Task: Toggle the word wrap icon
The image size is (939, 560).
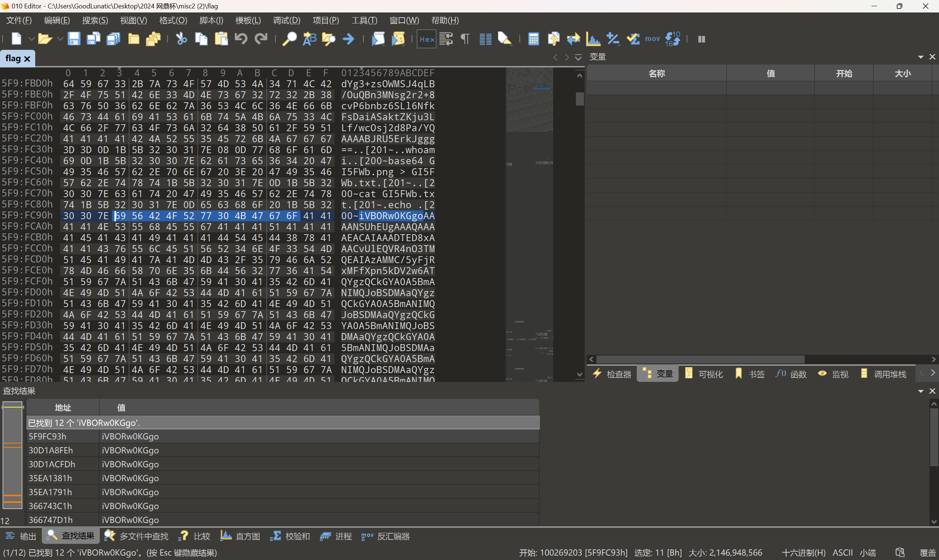Action: point(446,39)
